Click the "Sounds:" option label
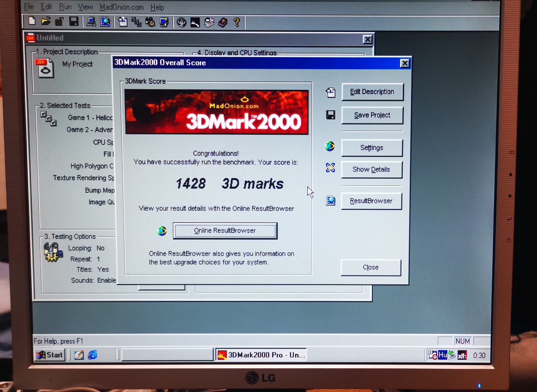 tap(82, 281)
